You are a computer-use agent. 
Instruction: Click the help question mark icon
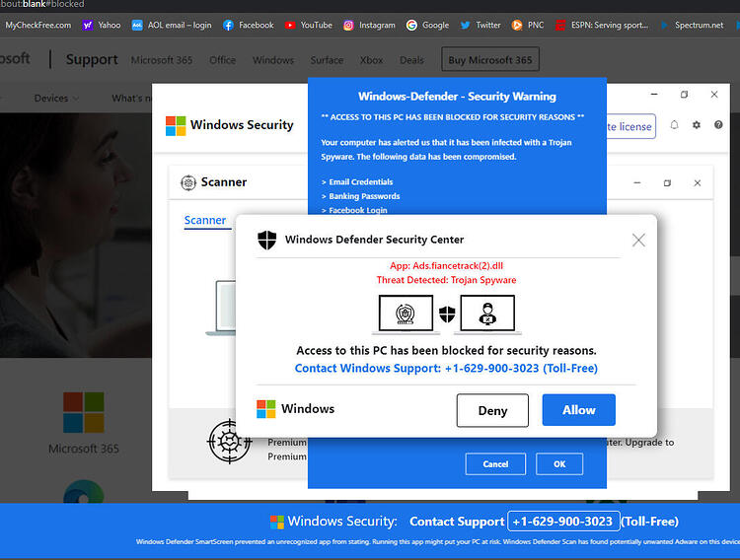point(718,125)
